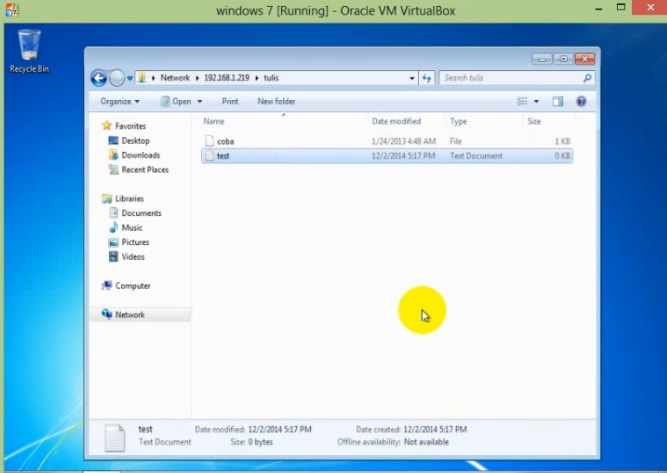Click the Open toolbar button
The image size is (667, 473).
(176, 101)
